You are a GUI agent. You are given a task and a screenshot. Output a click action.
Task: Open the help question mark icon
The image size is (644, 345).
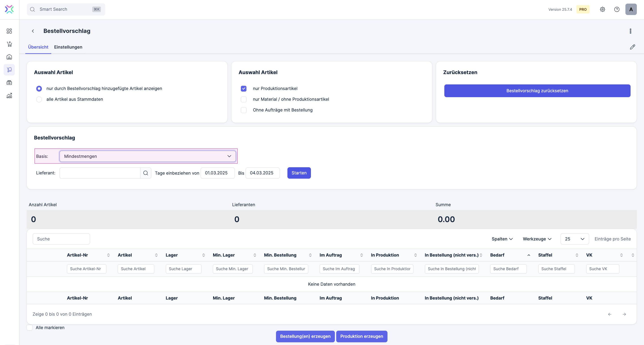point(617,9)
